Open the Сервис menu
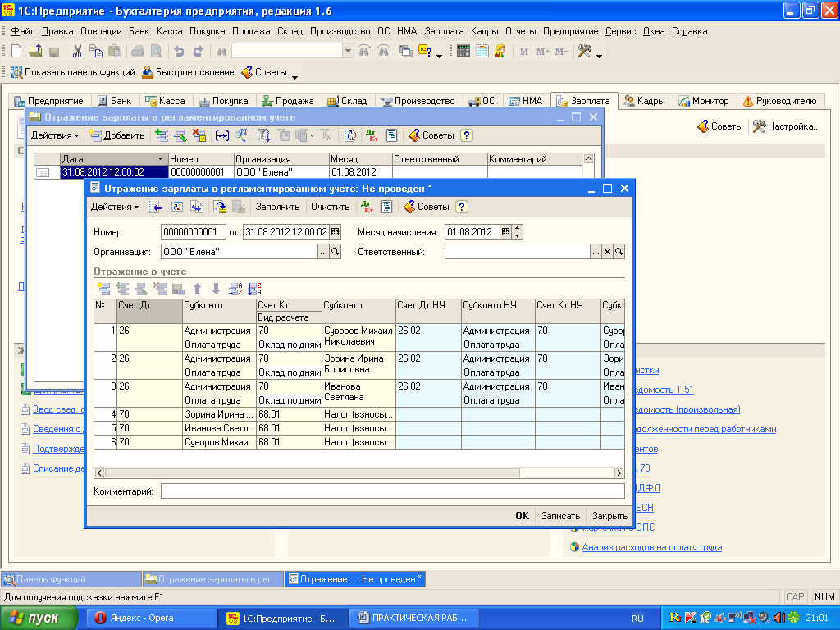Screen dimensions: 840x630 pos(620,31)
